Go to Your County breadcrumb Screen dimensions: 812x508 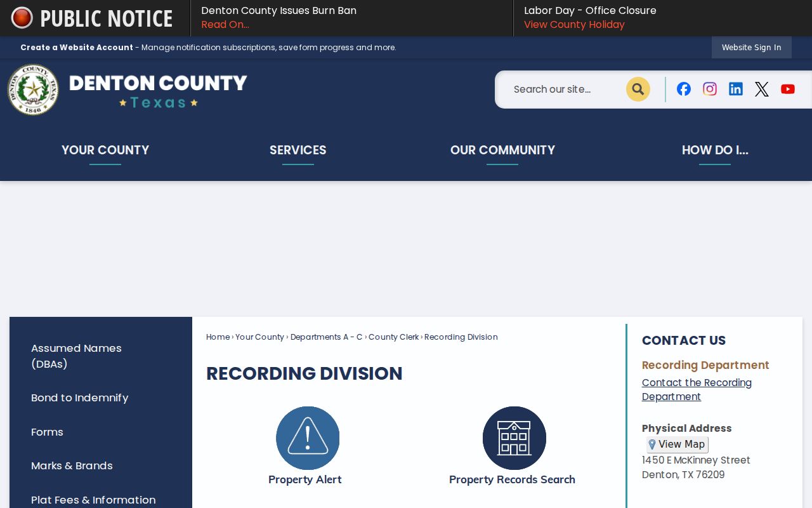pyautogui.click(x=259, y=337)
